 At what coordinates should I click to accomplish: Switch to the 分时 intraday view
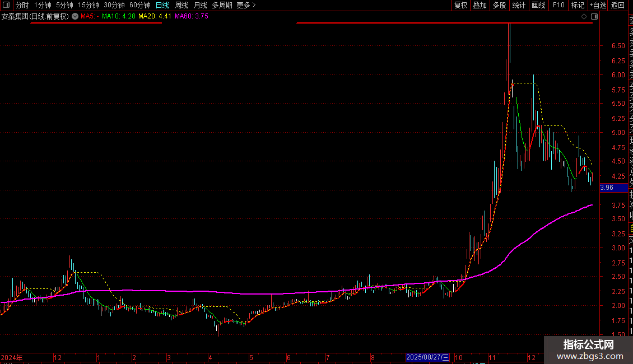pos(22,5)
